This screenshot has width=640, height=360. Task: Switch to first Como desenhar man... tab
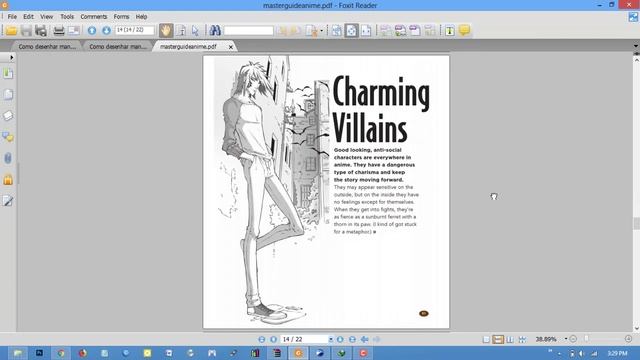click(x=47, y=47)
